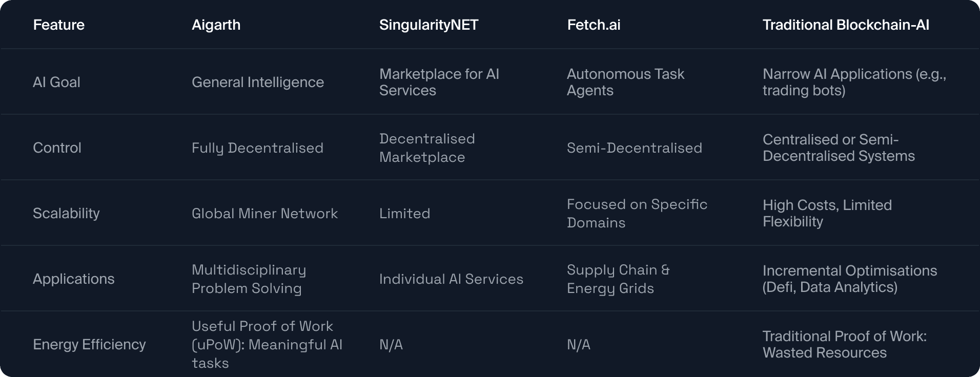Click the Aigarth column header
Image resolution: width=980 pixels, height=377 pixels.
[x=216, y=25]
